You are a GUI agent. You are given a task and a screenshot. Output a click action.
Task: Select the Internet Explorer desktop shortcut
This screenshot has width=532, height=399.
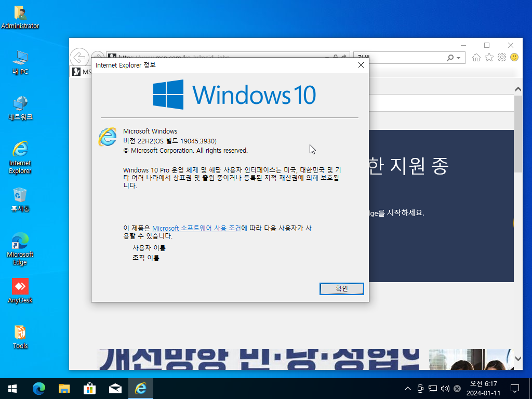tap(20, 158)
